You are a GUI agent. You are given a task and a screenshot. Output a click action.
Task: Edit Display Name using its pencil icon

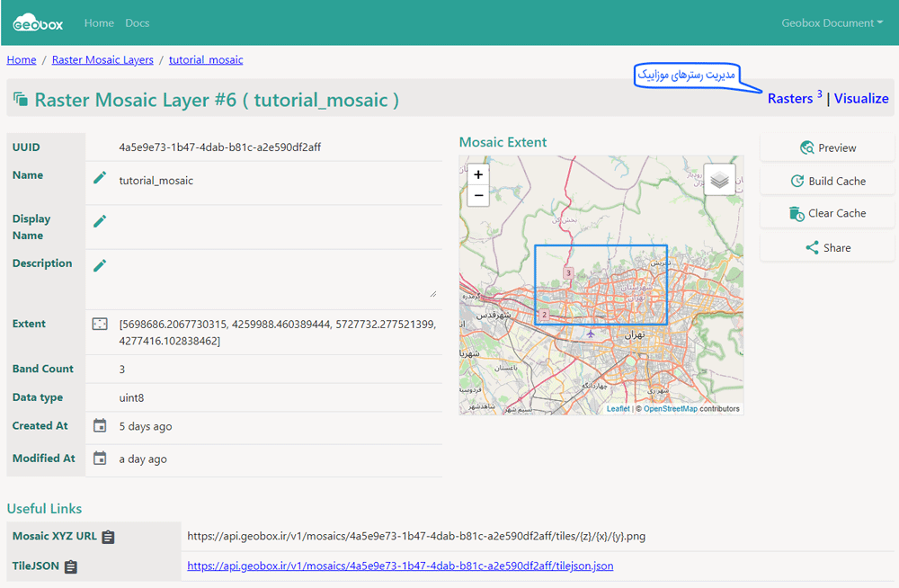[100, 221]
